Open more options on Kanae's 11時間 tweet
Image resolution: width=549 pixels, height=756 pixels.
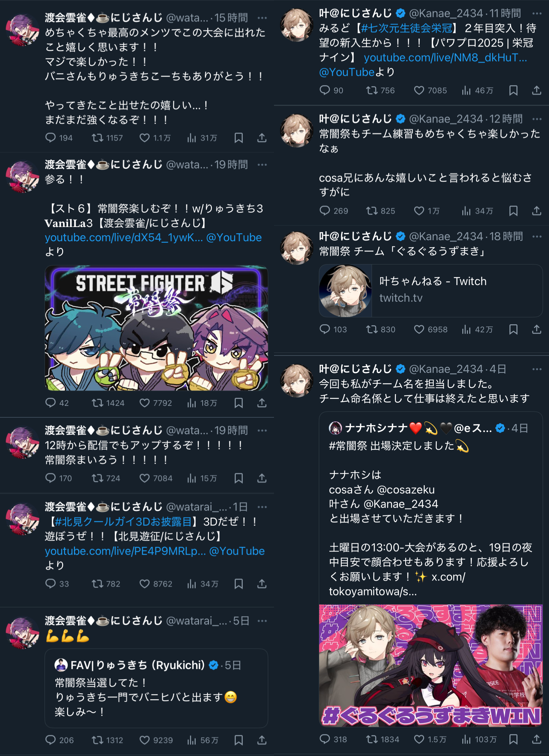[537, 13]
